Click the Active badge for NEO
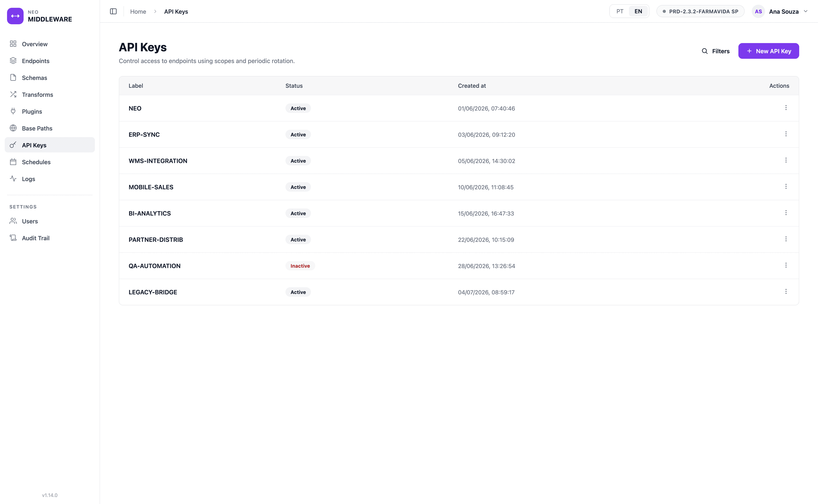This screenshot has height=504, width=818. 298,108
